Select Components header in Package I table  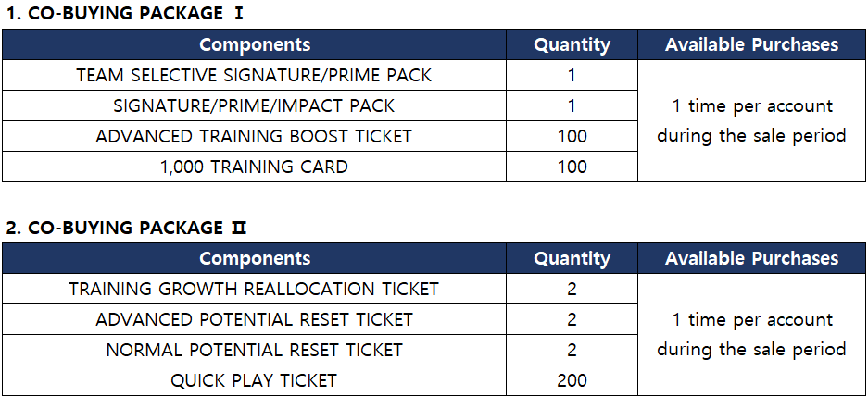[x=255, y=44]
